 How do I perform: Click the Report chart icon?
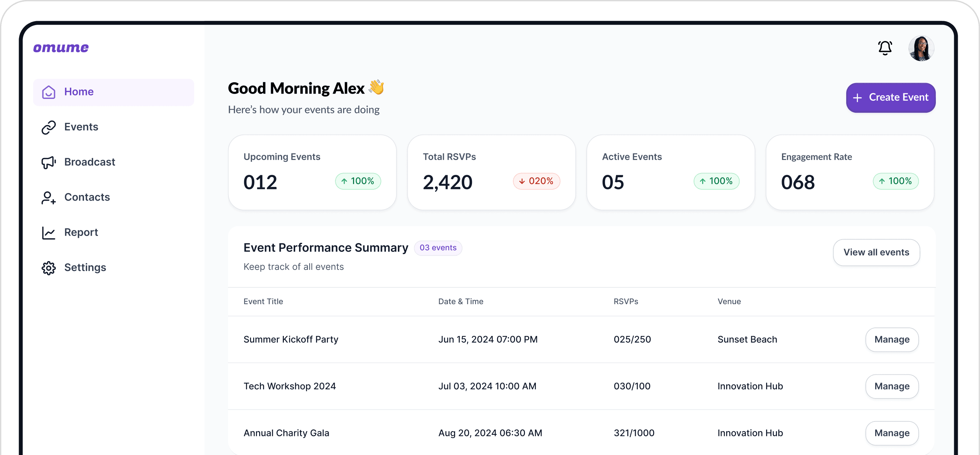pyautogui.click(x=49, y=233)
